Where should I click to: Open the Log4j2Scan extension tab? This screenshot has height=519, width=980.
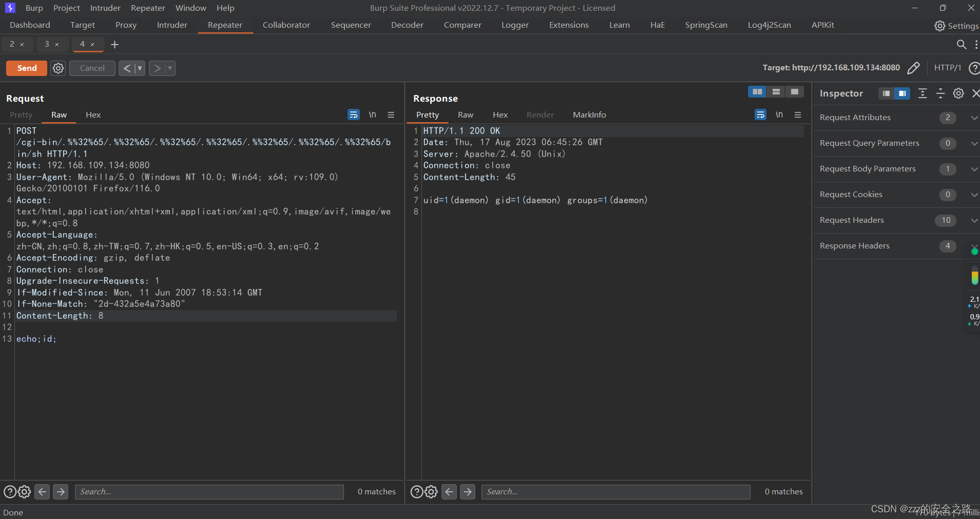[769, 25]
